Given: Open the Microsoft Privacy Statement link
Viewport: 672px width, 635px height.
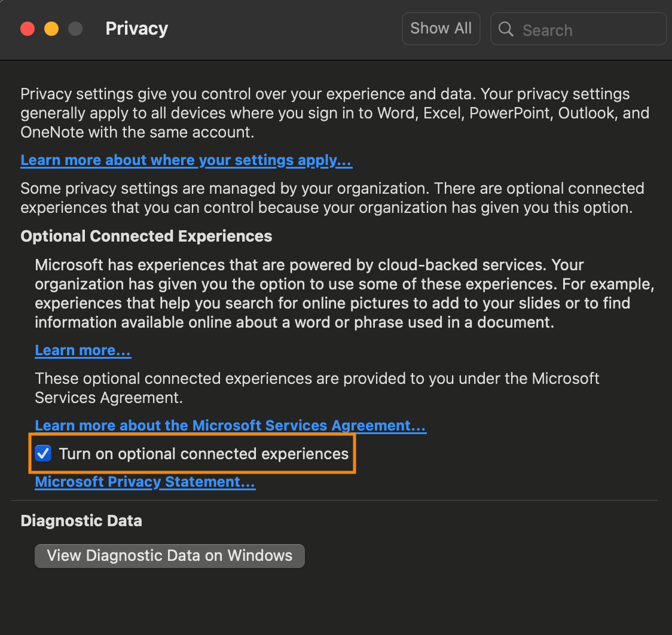Looking at the screenshot, I should [x=145, y=482].
